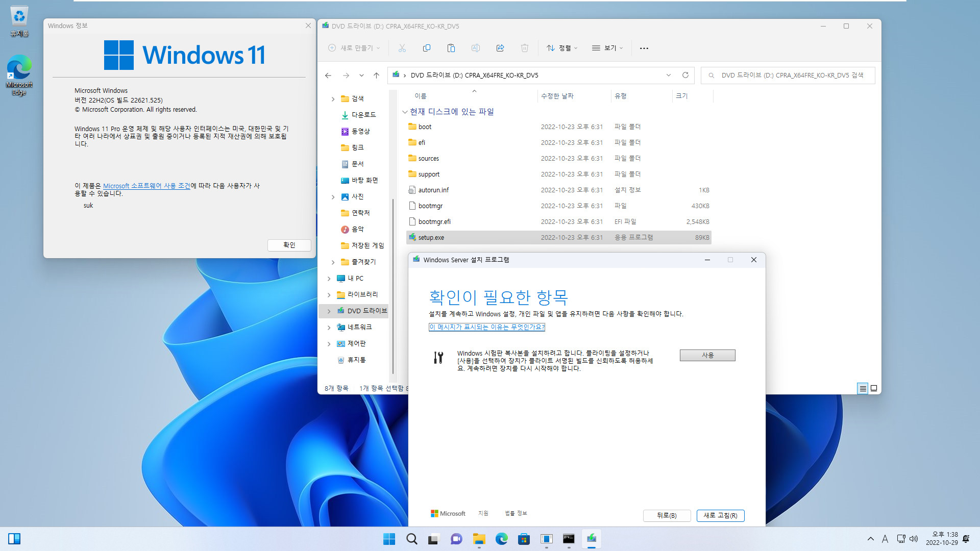This screenshot has height=551, width=980.
Task: Open the 이 메시지가 표시되는 이유 link
Action: click(x=487, y=327)
